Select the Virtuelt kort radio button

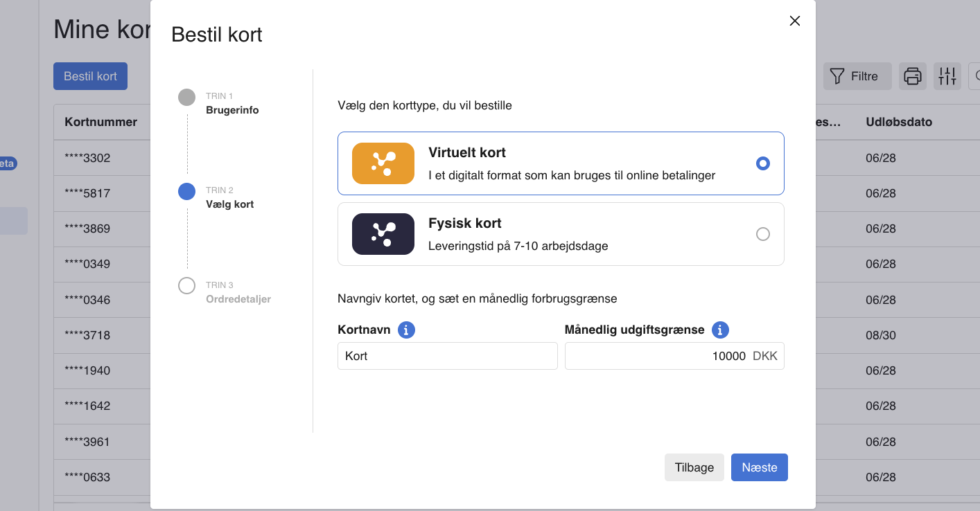tap(762, 163)
